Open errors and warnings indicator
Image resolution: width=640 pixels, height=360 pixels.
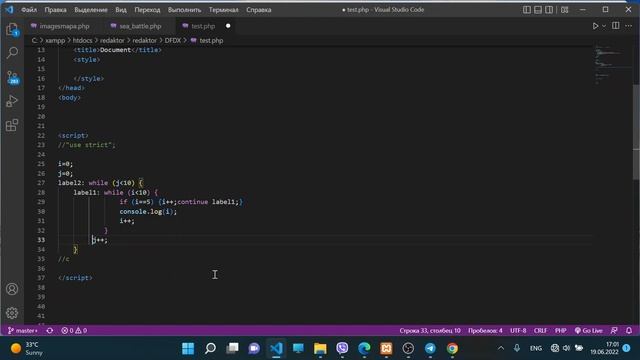coord(74,330)
